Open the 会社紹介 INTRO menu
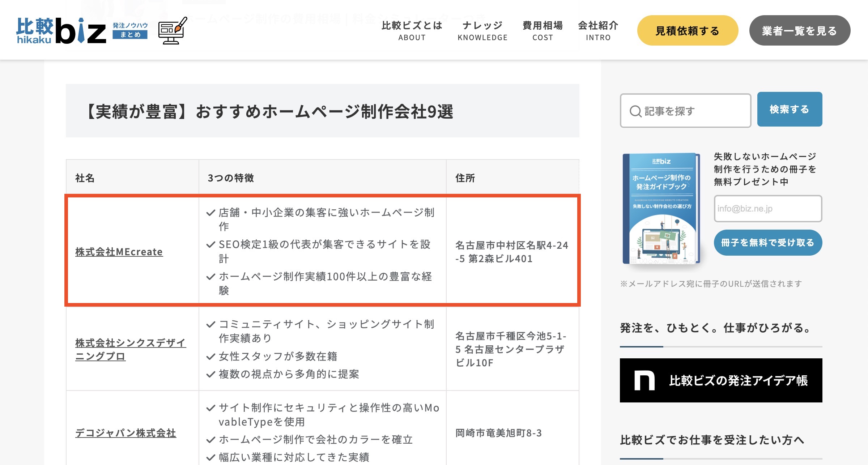This screenshot has height=465, width=868. tap(598, 31)
